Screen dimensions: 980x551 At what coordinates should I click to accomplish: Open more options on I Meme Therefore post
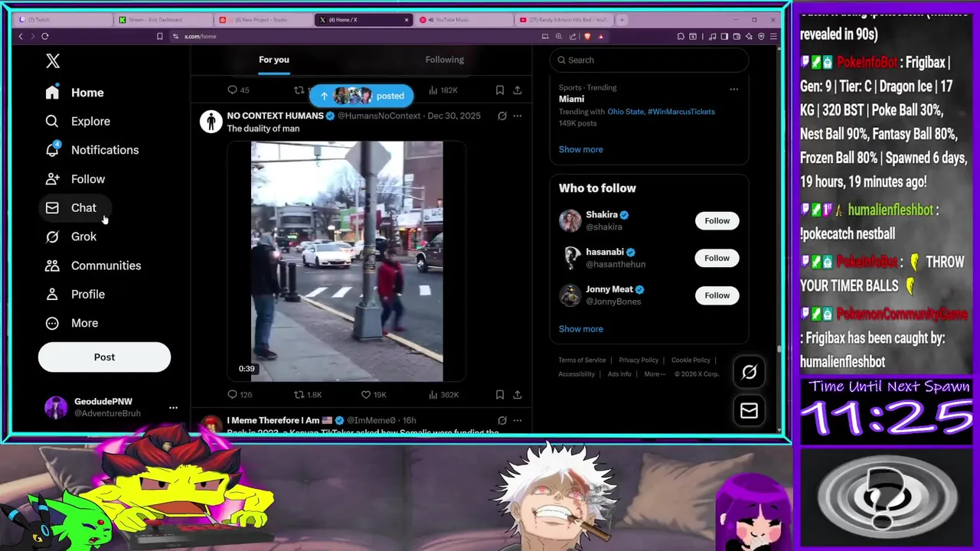(518, 420)
